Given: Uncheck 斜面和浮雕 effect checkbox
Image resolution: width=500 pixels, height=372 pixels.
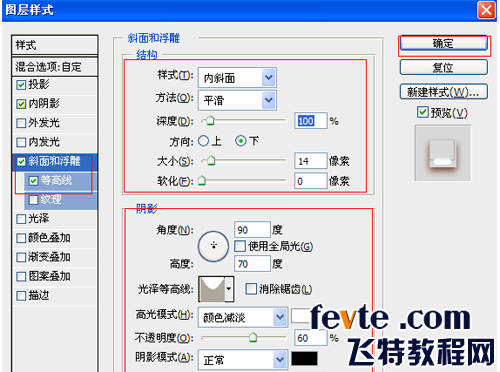Looking at the screenshot, I should click(x=21, y=162).
